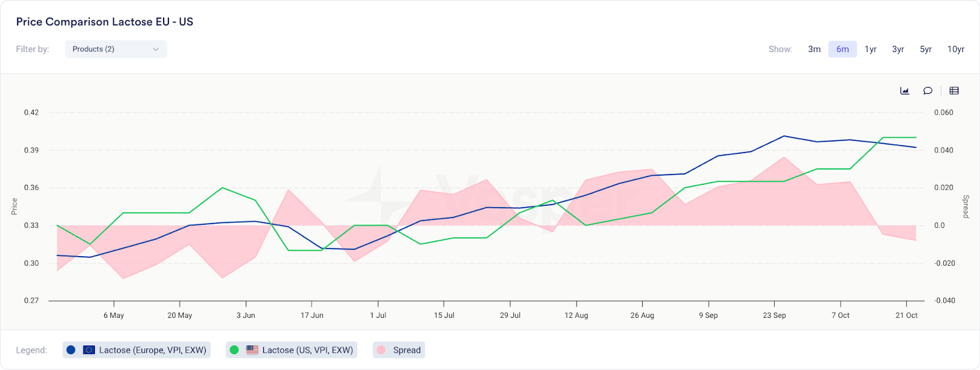Show the 5yr time range
Image resolution: width=980 pixels, height=370 pixels.
[925, 49]
